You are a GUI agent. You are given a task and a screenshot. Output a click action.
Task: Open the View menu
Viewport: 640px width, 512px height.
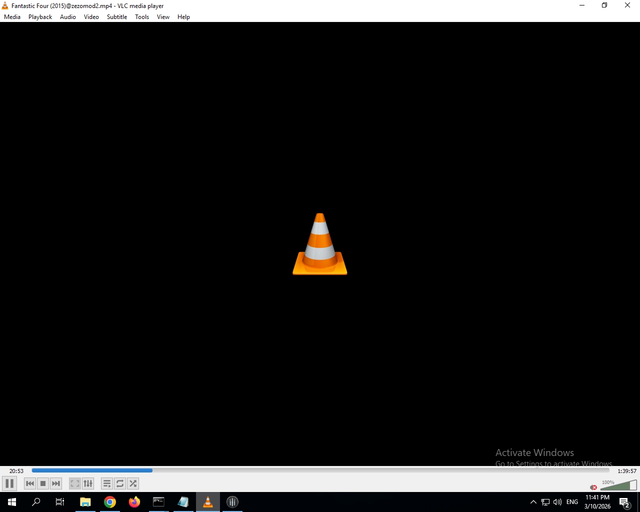coord(163,17)
